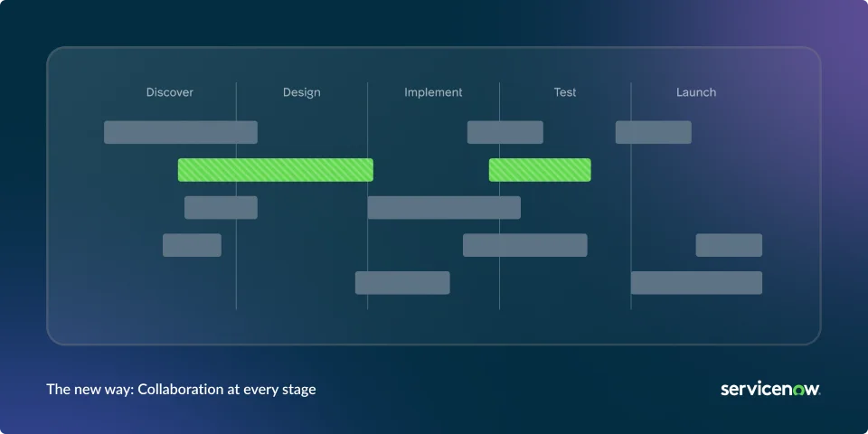868x434 pixels.
Task: Pick the fourth-row small gray bar in Discover
Action: pos(192,245)
